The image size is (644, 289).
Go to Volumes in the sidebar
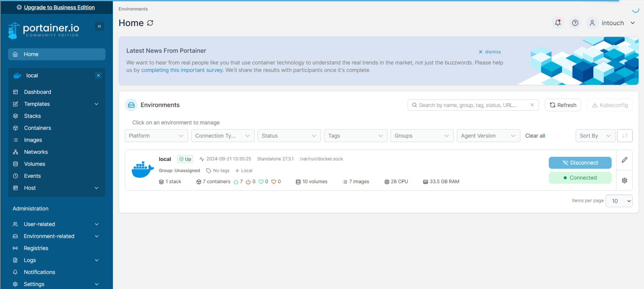[35, 164]
